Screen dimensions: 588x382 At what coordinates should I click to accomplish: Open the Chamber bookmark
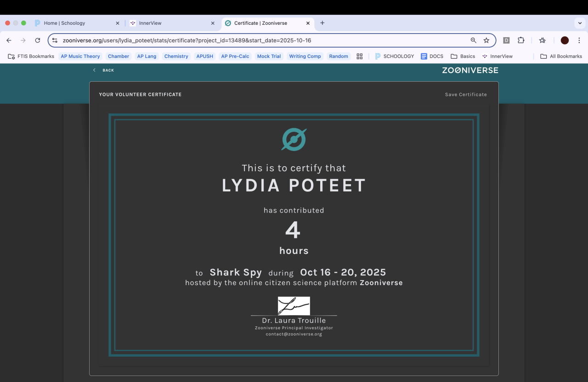(119, 56)
